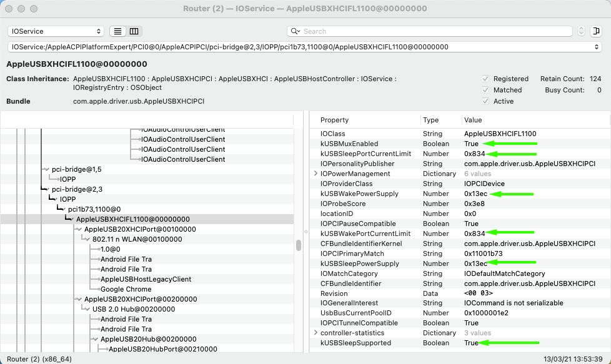Viewport: 611px width, 364px height.
Task: Click in the Search field
Action: click(x=430, y=31)
